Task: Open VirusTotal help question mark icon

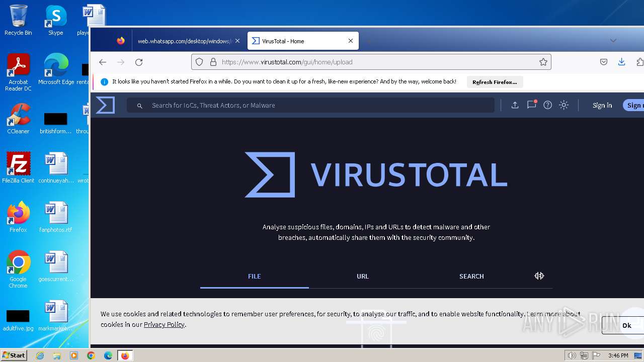Action: [x=548, y=105]
